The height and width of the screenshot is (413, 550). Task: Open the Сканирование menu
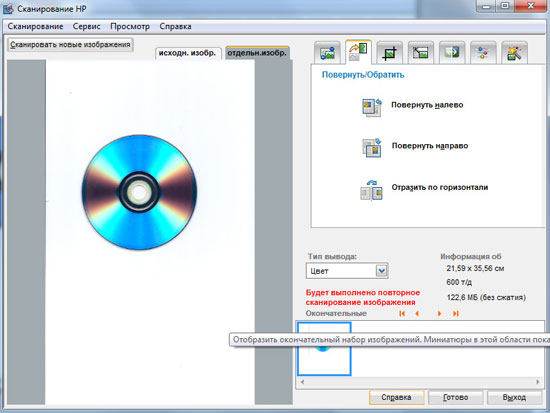point(35,26)
